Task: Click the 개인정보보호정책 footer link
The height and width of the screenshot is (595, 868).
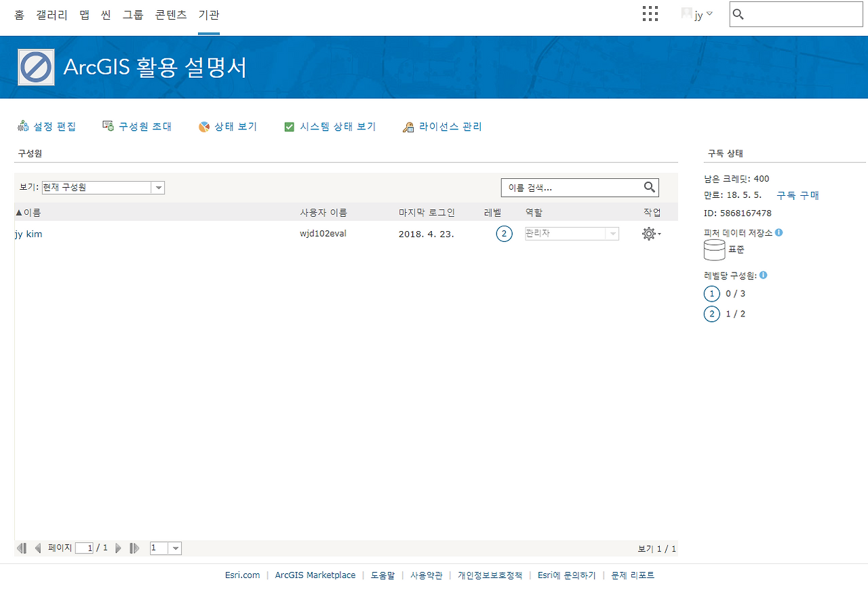Action: coord(490,575)
